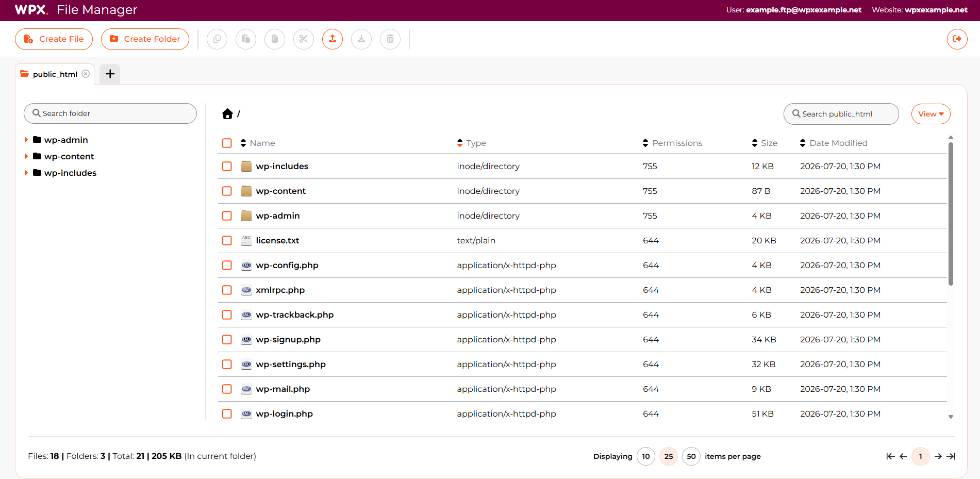Screen dimensions: 980x479
Task: Click the orange Upload icon
Action: tap(333, 39)
